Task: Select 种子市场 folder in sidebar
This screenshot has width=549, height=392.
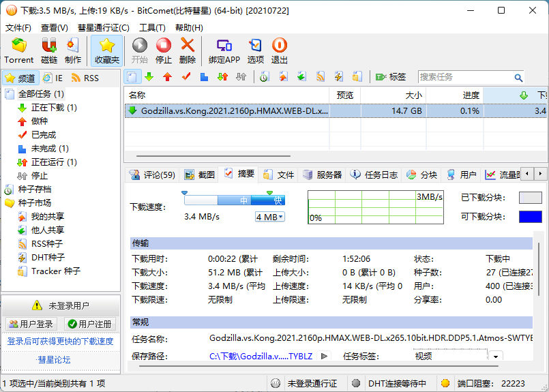Action: point(35,203)
